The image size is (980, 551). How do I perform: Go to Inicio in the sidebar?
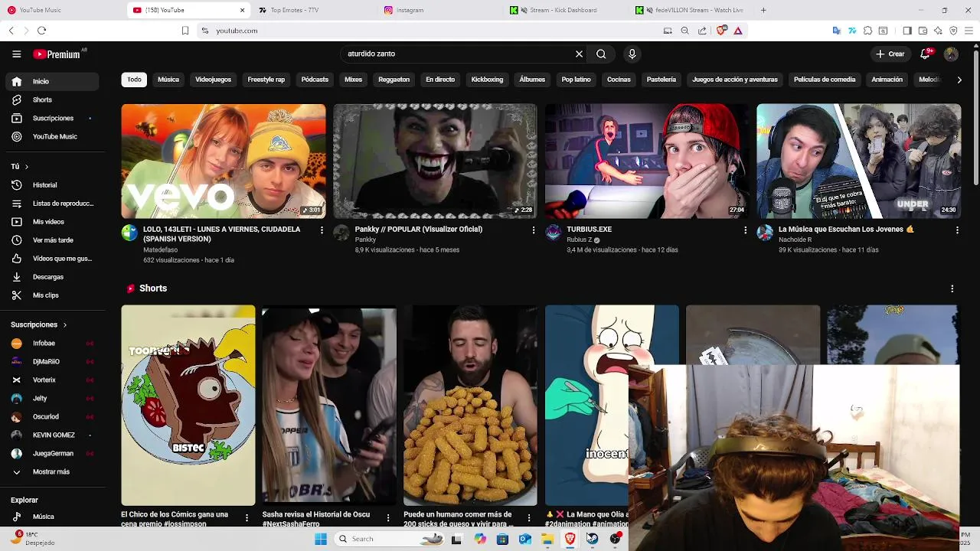[x=52, y=81]
